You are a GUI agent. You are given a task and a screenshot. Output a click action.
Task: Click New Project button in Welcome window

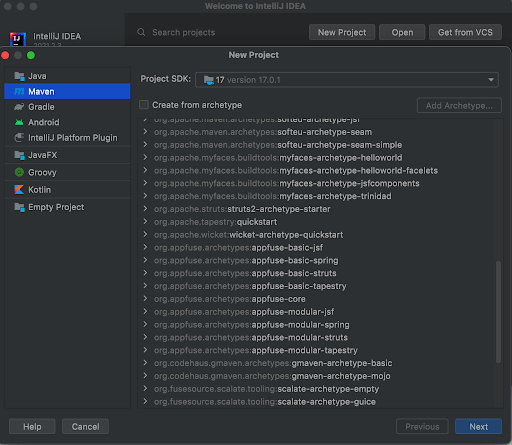(x=342, y=32)
